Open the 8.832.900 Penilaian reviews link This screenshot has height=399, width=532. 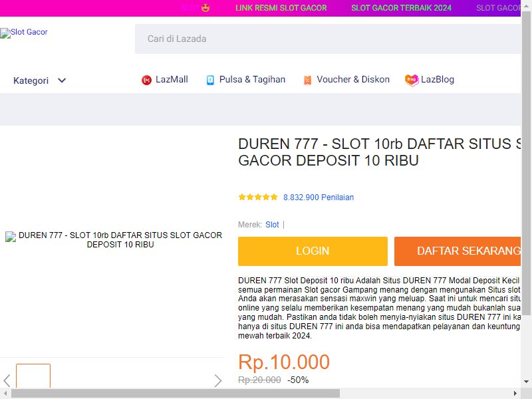319,197
